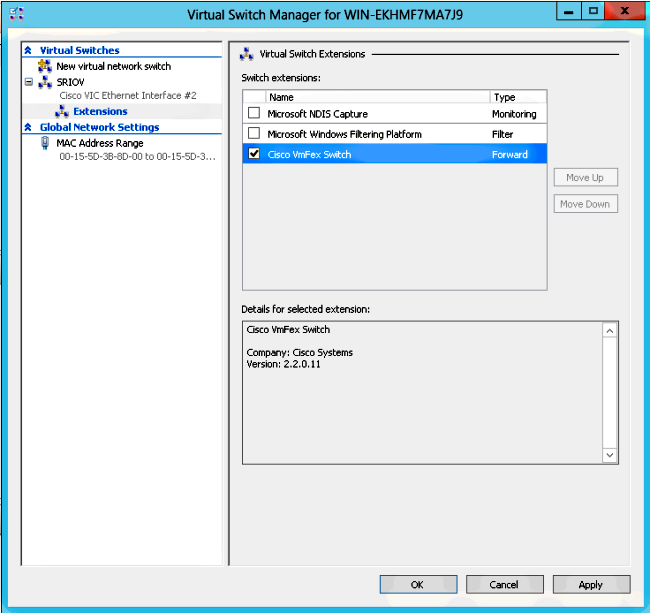Screen dimensions: 650x613
Task: Click the Extensions tree node icon
Action: click(62, 111)
